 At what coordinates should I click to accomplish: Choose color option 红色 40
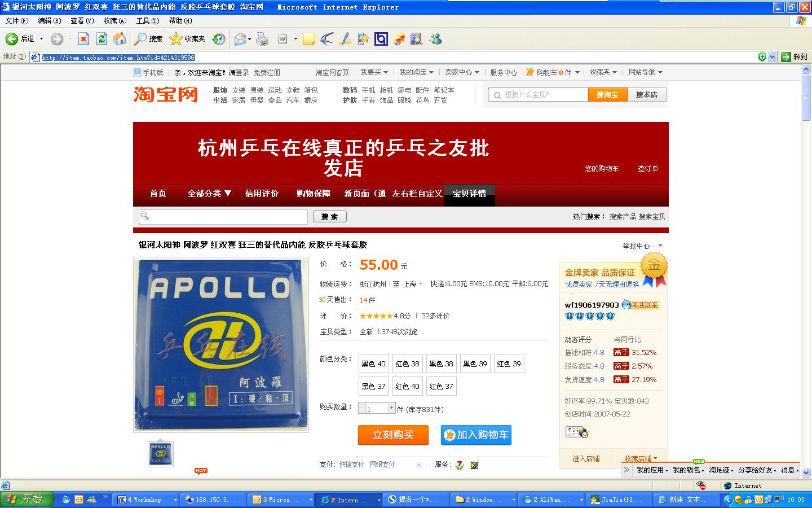(407, 387)
